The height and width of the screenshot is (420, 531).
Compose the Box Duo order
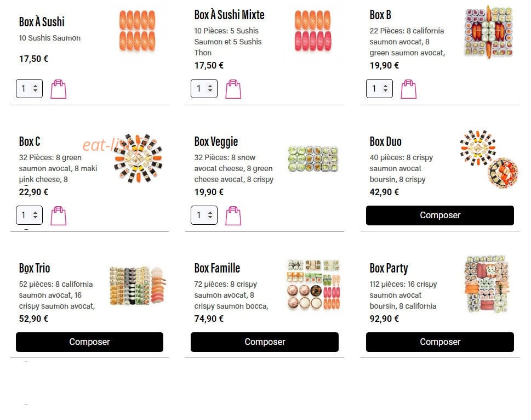point(440,215)
